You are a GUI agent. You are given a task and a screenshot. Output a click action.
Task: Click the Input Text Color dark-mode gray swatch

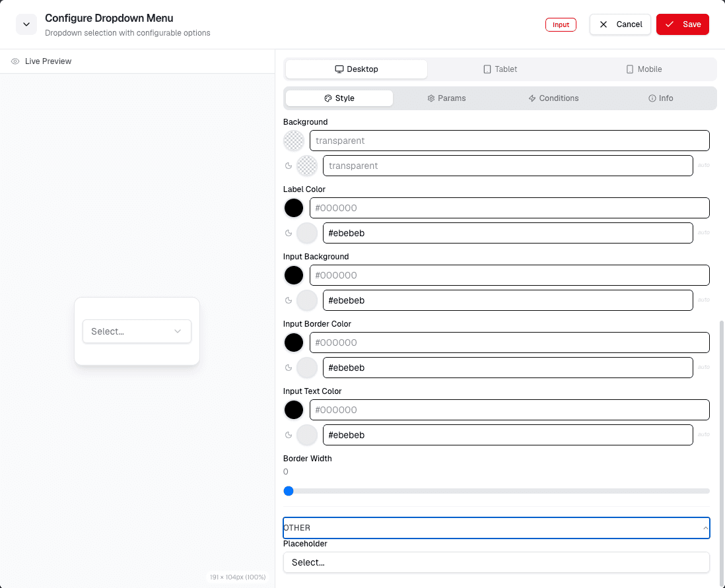click(x=307, y=435)
